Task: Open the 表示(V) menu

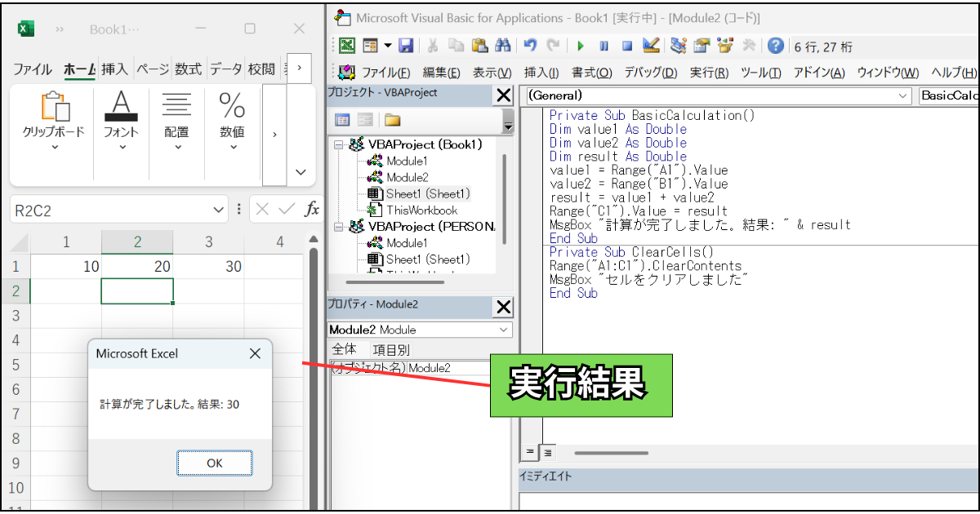Action: 492,73
